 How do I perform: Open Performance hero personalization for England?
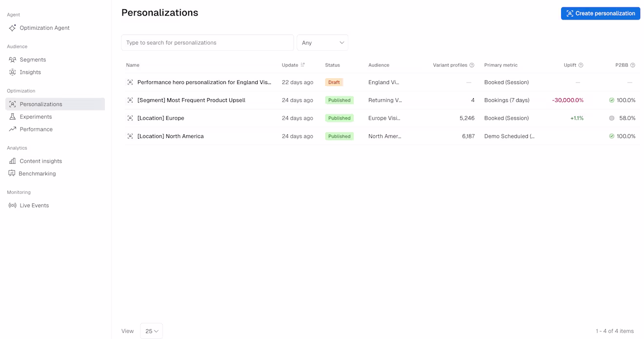pos(204,83)
